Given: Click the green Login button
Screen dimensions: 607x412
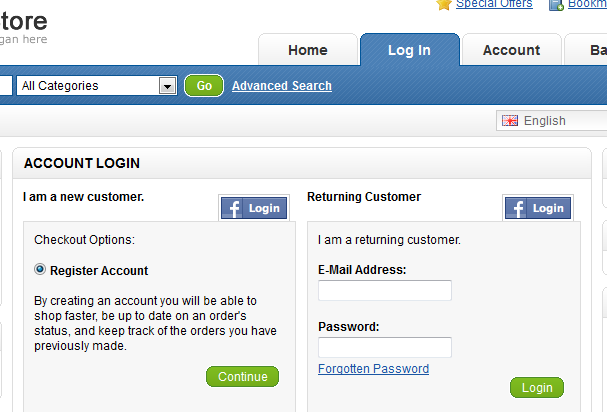Looking at the screenshot, I should point(537,388).
